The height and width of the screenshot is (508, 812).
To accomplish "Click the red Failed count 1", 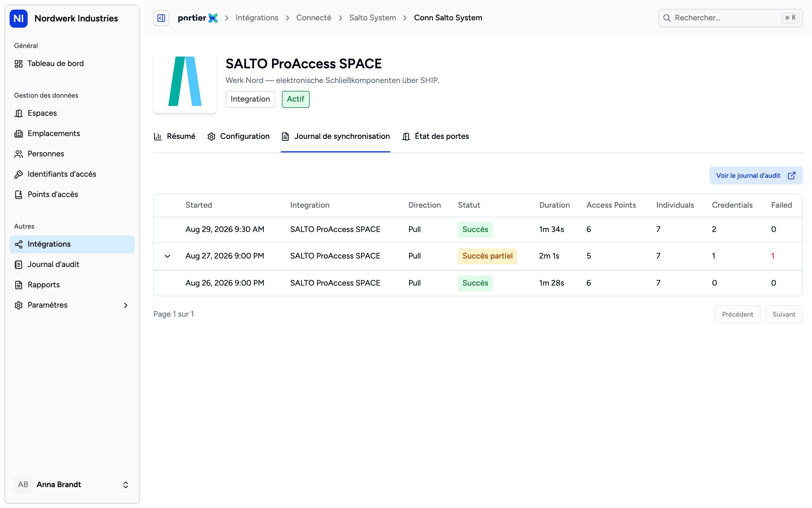I will [x=773, y=256].
